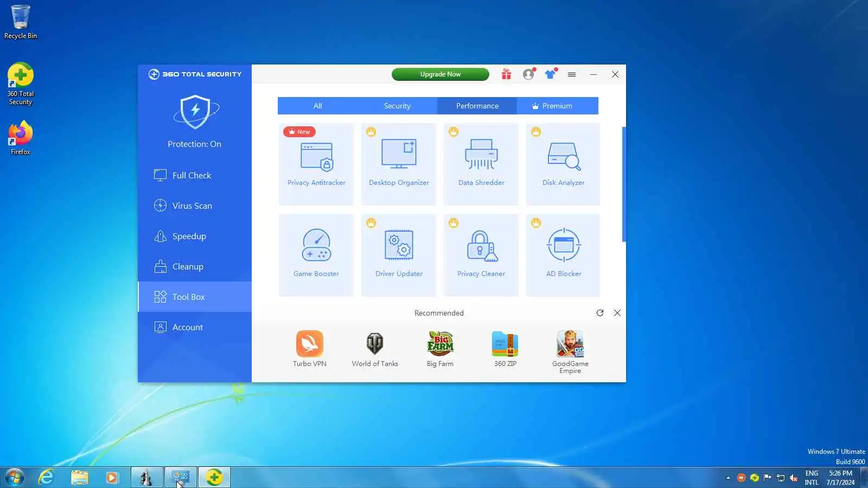Image resolution: width=868 pixels, height=488 pixels.
Task: Switch to the All tab
Action: [318, 106]
